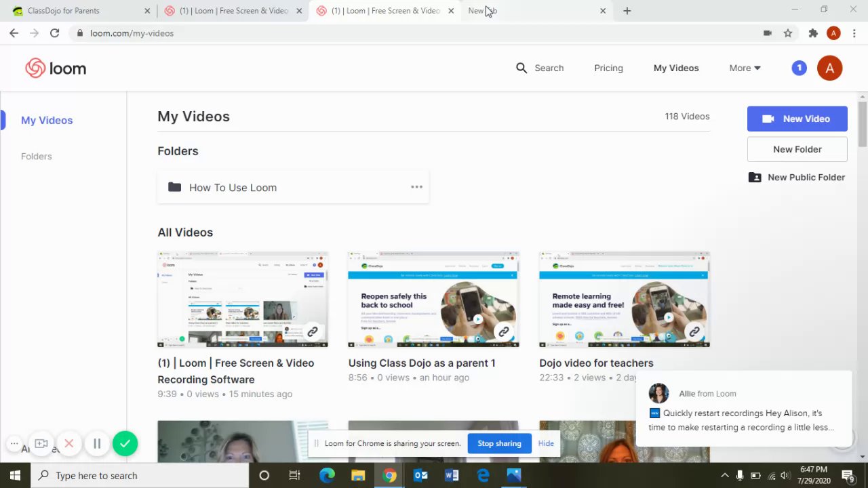868x488 pixels.
Task: Open Microsoft Edge from the taskbar
Action: [x=327, y=475]
